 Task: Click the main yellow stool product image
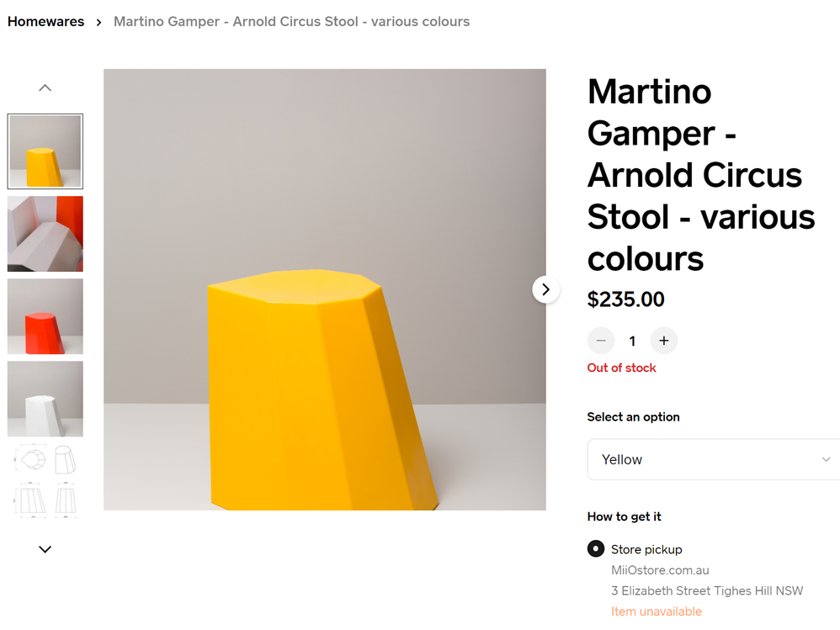click(324, 289)
